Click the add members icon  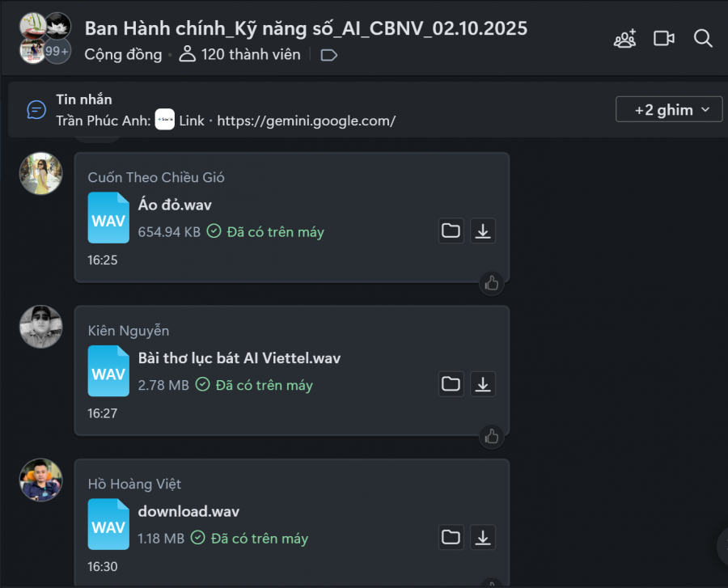(x=624, y=39)
